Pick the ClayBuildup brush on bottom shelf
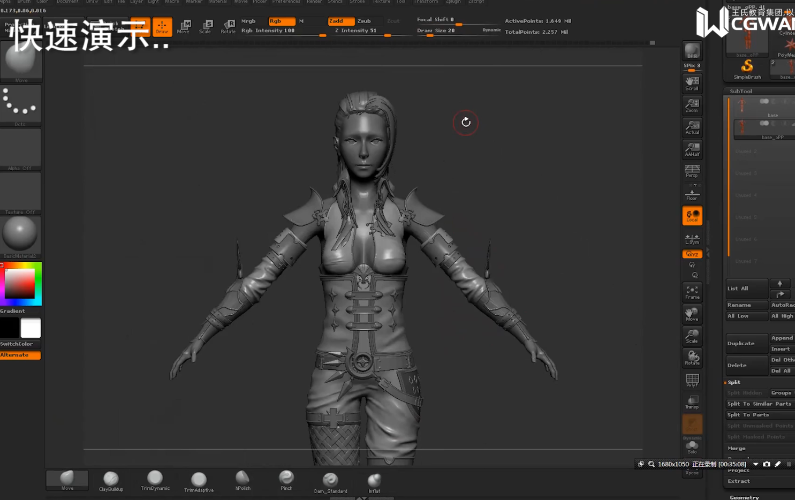Image resolution: width=795 pixels, height=500 pixels. pos(112,480)
